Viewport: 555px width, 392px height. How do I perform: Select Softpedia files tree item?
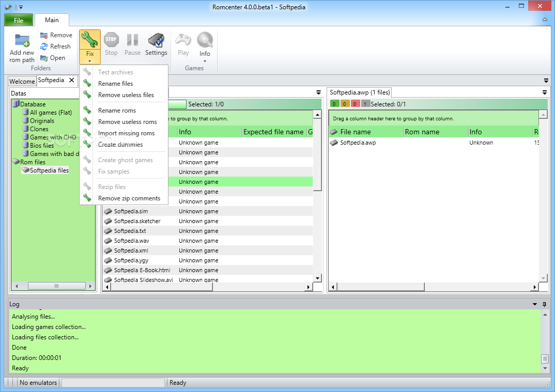(x=49, y=170)
